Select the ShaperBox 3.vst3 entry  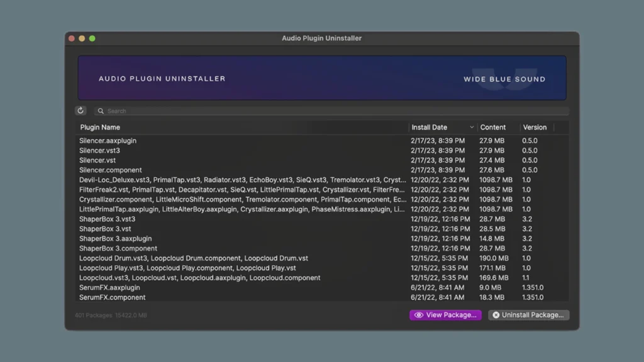click(x=107, y=219)
